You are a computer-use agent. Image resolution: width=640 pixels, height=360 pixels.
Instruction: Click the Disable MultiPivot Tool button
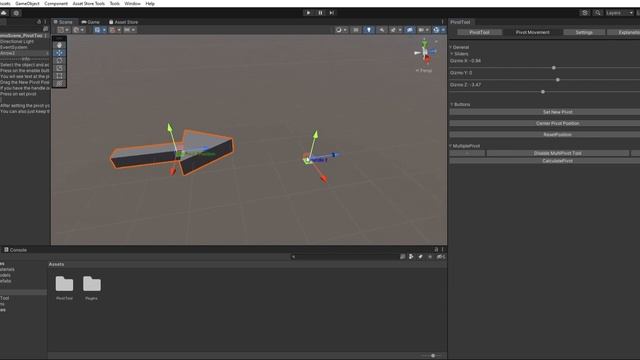coord(558,153)
